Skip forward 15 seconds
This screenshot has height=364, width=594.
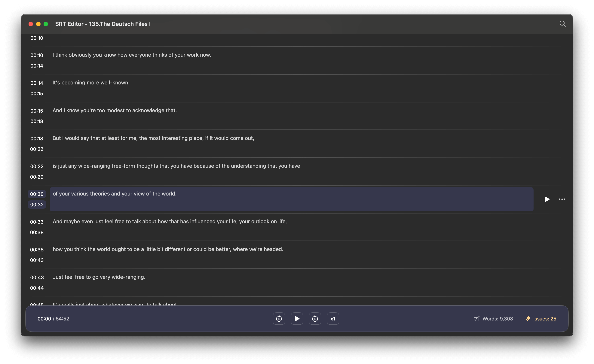pos(315,318)
